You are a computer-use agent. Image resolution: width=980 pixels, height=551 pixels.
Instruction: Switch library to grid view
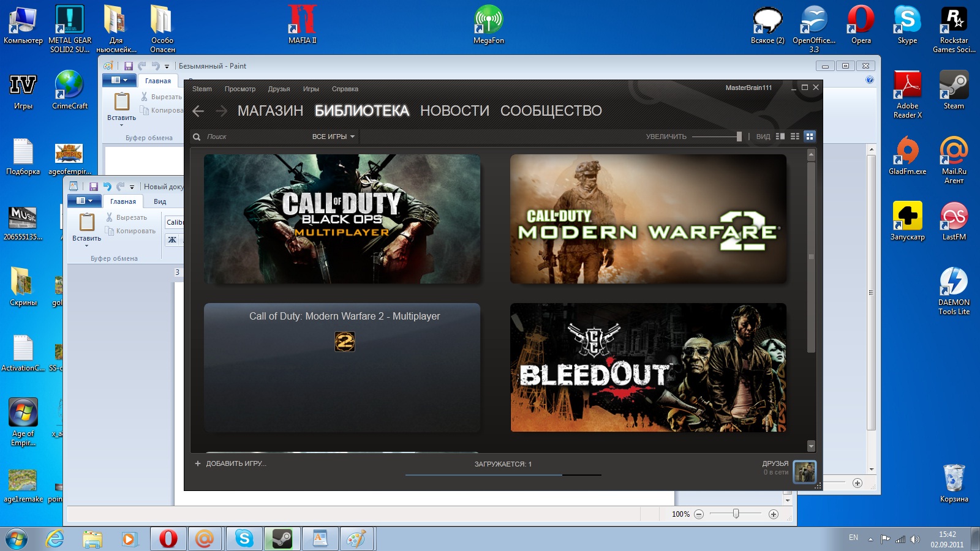810,137
